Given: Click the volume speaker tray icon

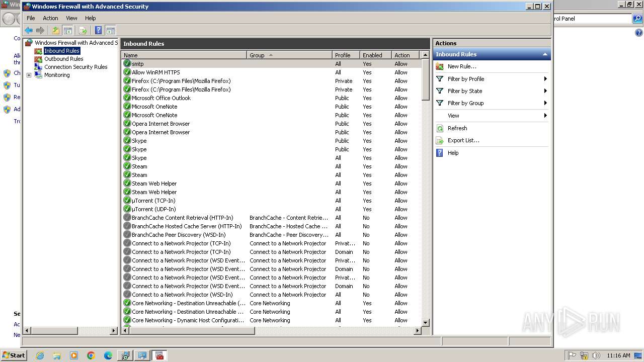Looking at the screenshot, I should [596, 355].
